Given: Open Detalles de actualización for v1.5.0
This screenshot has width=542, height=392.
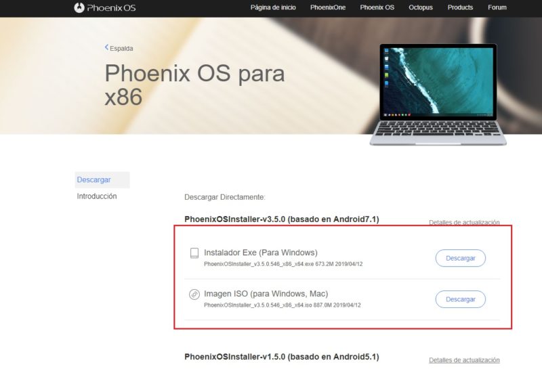Looking at the screenshot, I should [x=464, y=360].
